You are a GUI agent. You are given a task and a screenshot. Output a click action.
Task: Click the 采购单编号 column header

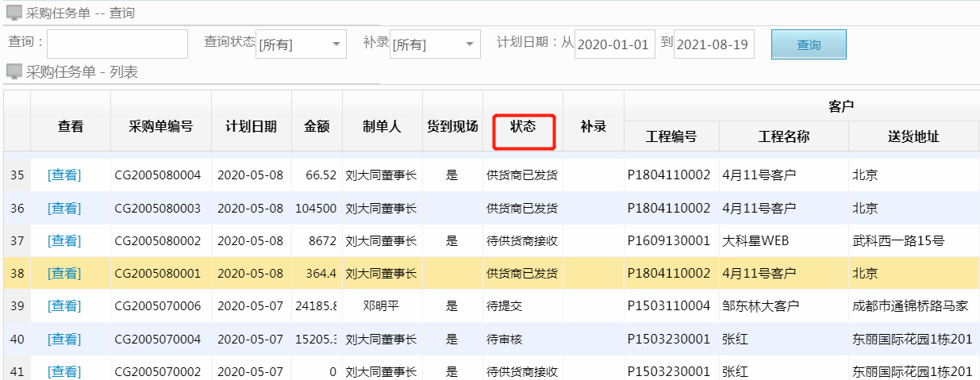click(x=161, y=126)
